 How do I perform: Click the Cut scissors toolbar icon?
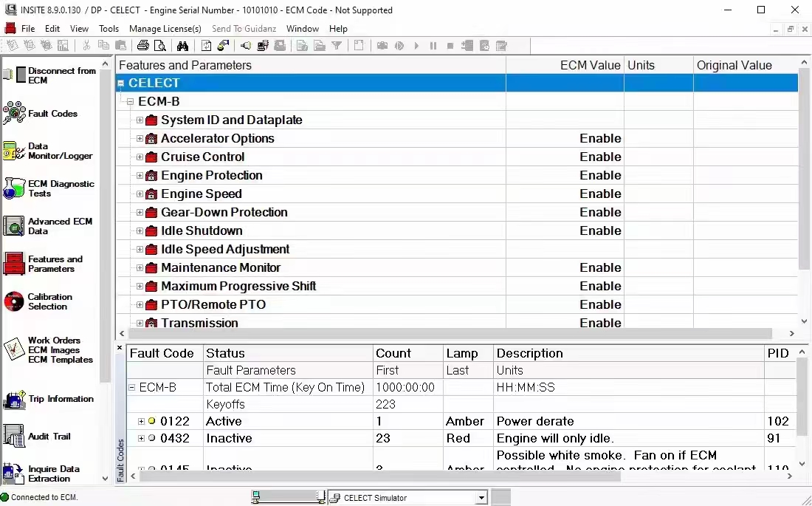coord(86,46)
